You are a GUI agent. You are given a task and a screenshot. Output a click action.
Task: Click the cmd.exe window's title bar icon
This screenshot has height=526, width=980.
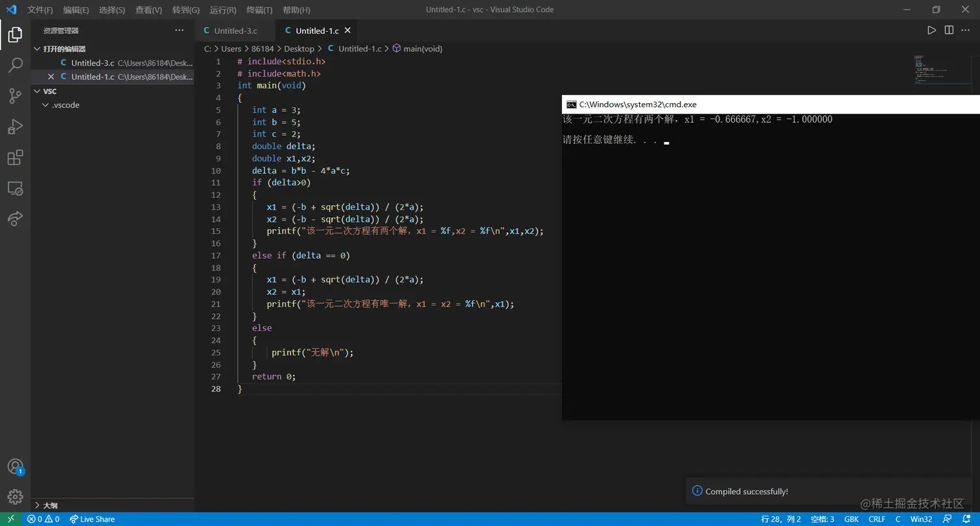pos(571,104)
